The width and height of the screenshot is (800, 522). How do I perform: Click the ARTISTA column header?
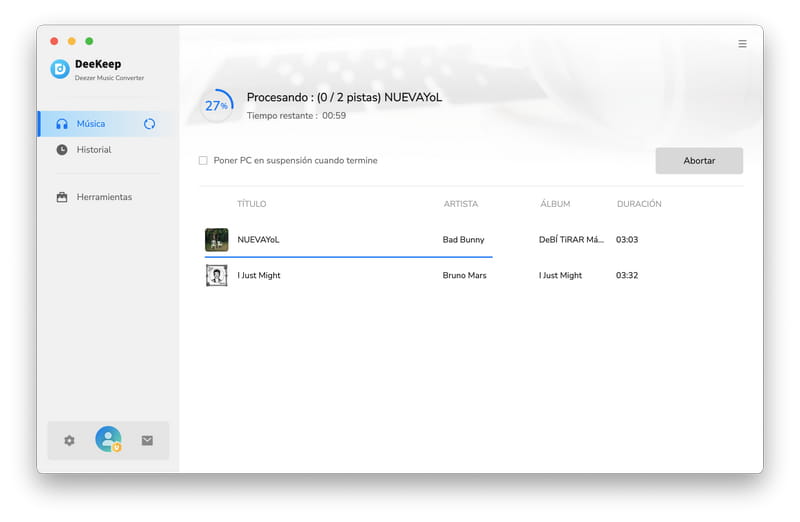coord(461,204)
